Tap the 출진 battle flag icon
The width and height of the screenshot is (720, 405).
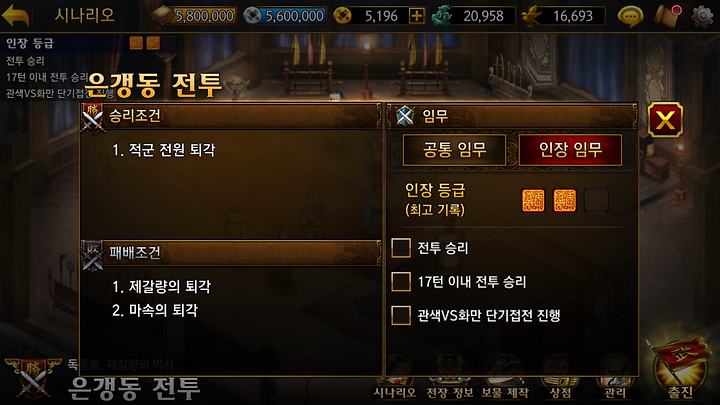pos(680,369)
